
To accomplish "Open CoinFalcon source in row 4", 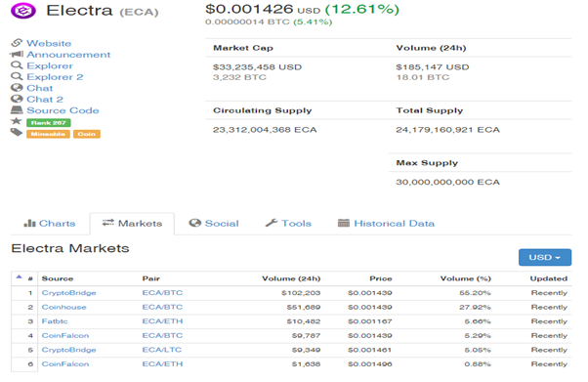I will coord(65,335).
